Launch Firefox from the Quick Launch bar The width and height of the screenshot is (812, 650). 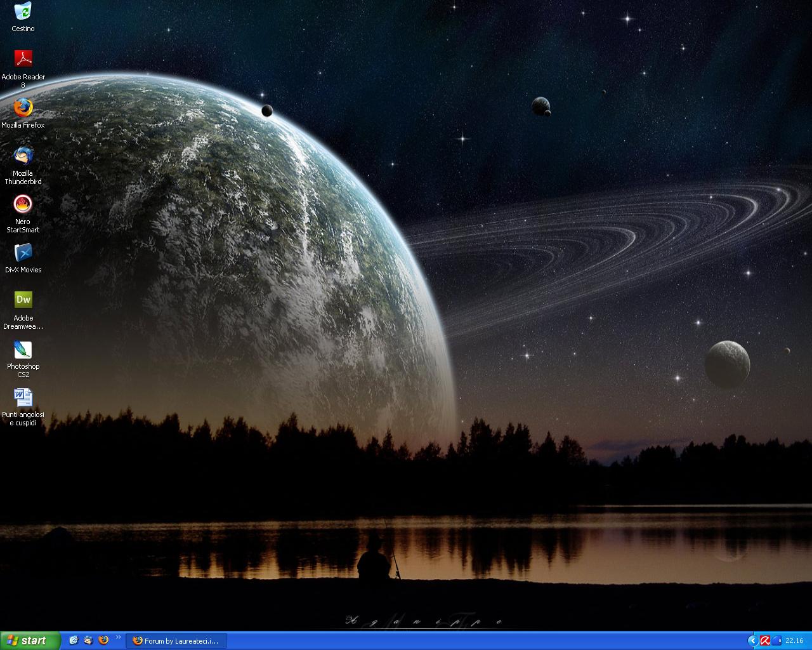click(x=103, y=640)
